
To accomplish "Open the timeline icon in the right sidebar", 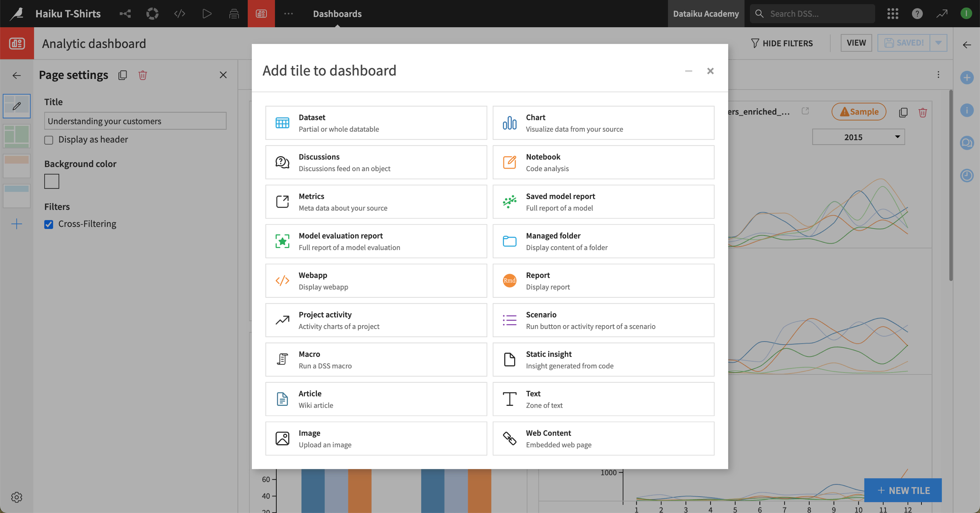I will pos(967,176).
